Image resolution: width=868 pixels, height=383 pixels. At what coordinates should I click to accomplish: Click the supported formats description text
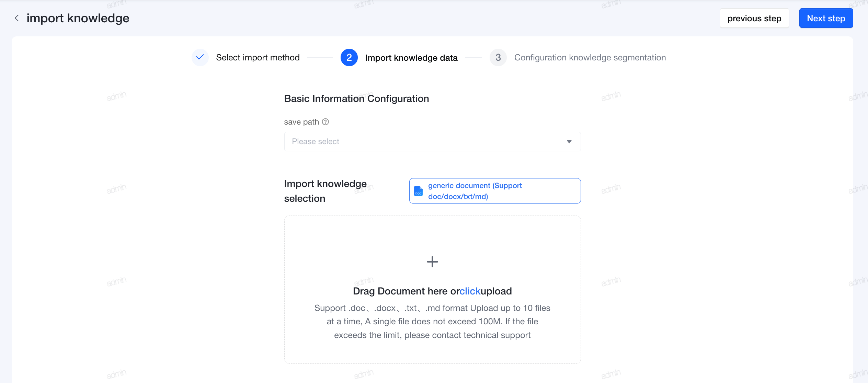(x=432, y=322)
